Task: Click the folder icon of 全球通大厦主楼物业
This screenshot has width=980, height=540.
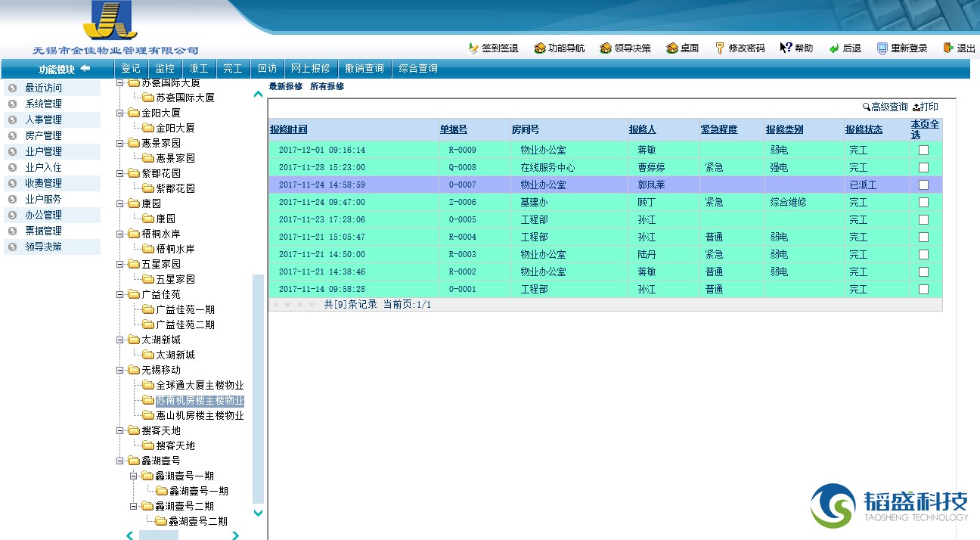Action: (x=148, y=385)
